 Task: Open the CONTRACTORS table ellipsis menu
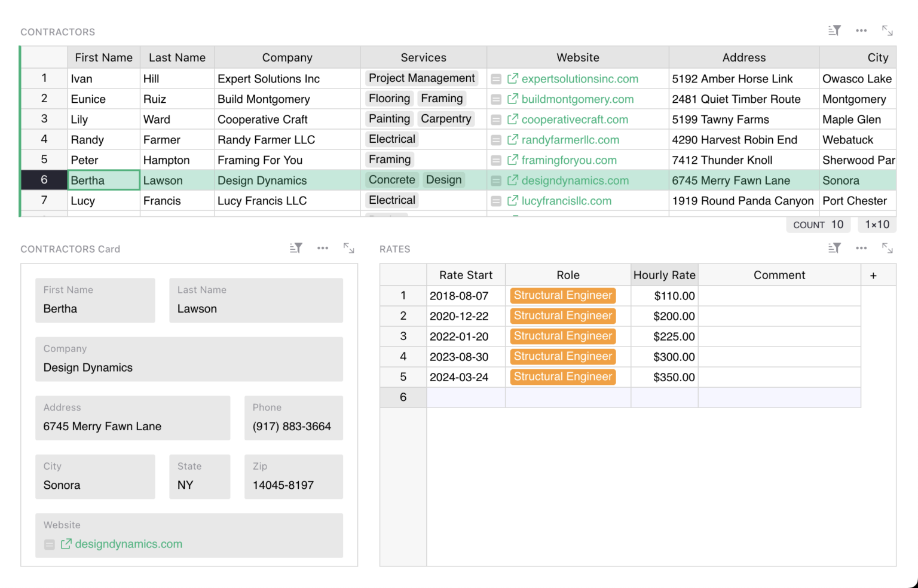pyautogui.click(x=861, y=30)
